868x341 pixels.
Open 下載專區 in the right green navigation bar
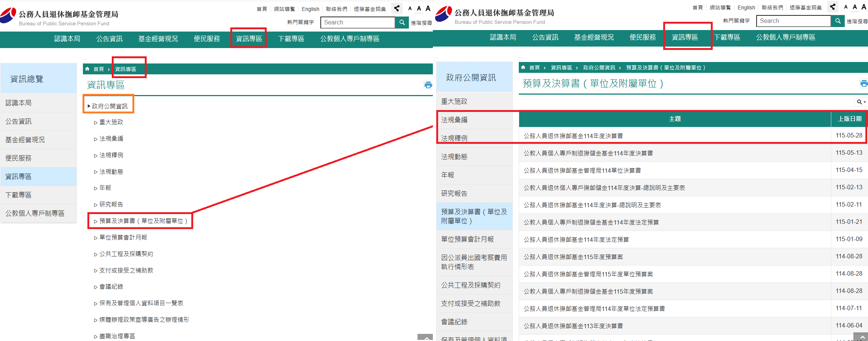click(727, 37)
